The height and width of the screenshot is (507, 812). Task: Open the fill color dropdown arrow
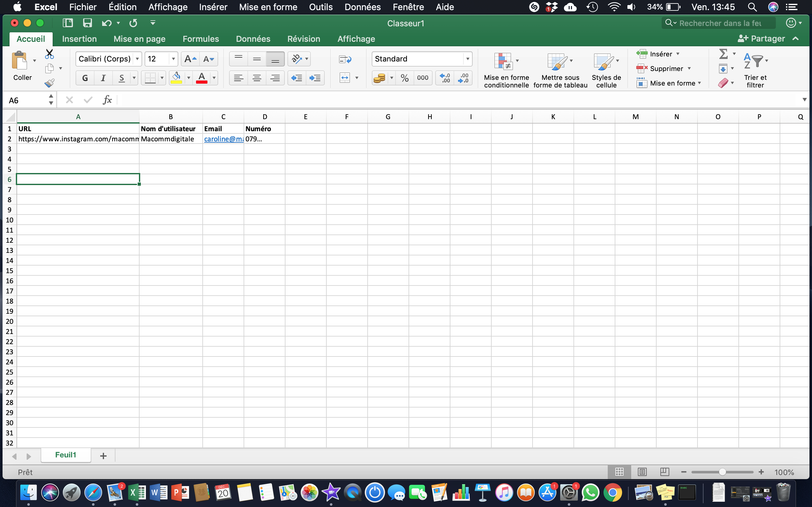coord(188,78)
